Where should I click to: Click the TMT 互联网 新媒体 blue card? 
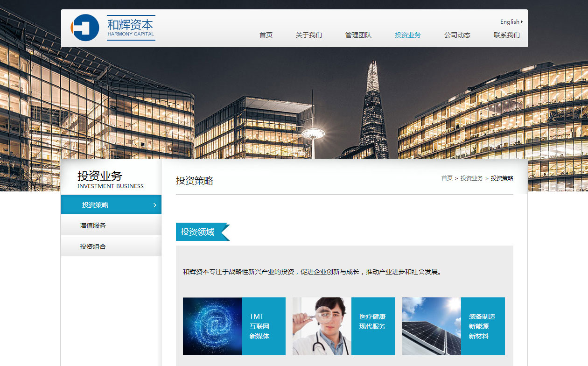pos(264,326)
